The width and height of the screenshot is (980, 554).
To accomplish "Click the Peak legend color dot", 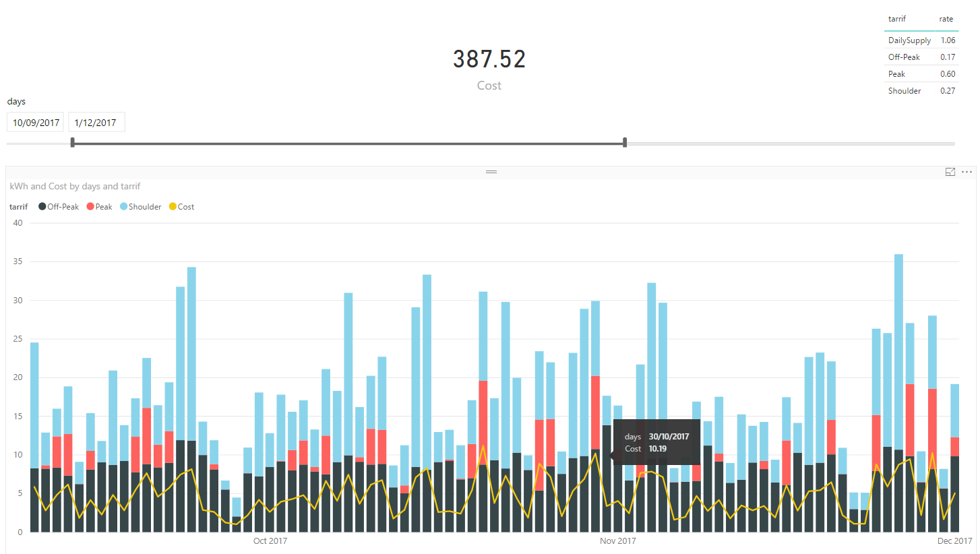I will [x=90, y=206].
